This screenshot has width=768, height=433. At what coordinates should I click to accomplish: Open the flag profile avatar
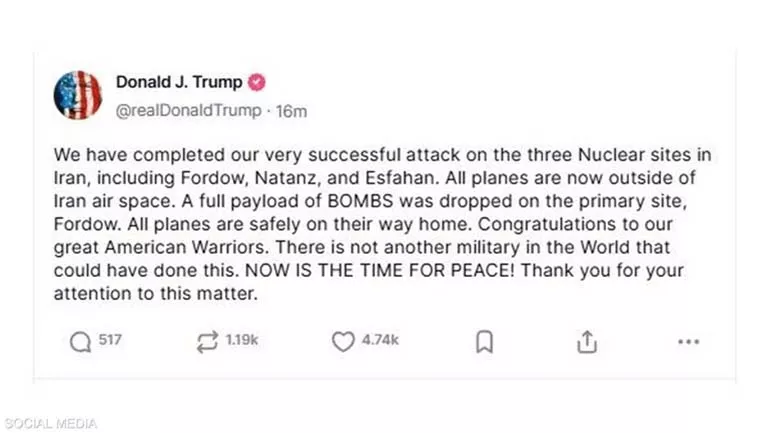pos(78,95)
